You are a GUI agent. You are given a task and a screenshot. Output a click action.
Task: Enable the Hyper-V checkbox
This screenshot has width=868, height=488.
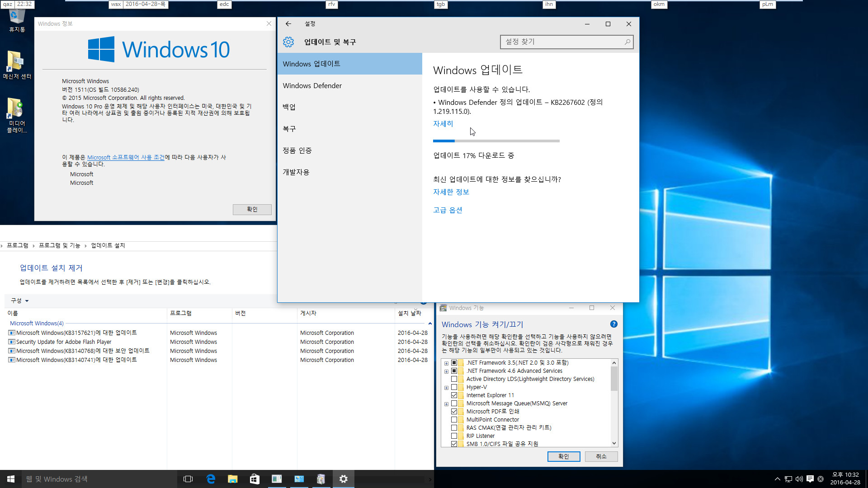point(454,387)
